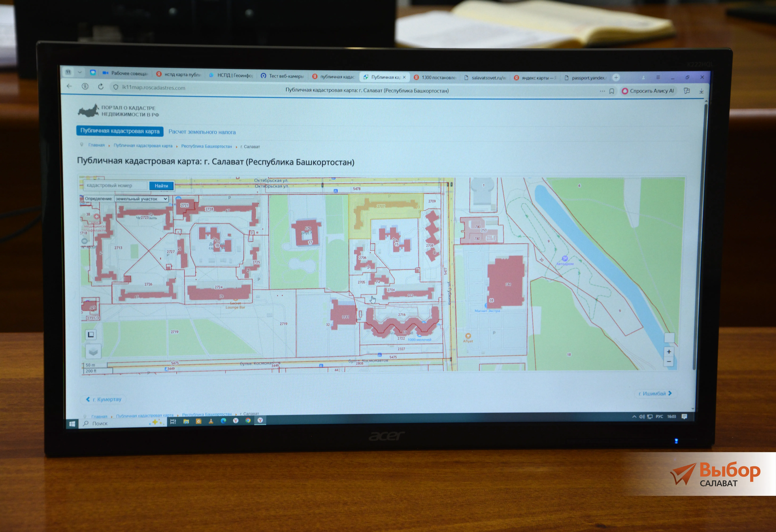
Task: Open the Главная breadcrumb link at top
Action: coord(96,145)
